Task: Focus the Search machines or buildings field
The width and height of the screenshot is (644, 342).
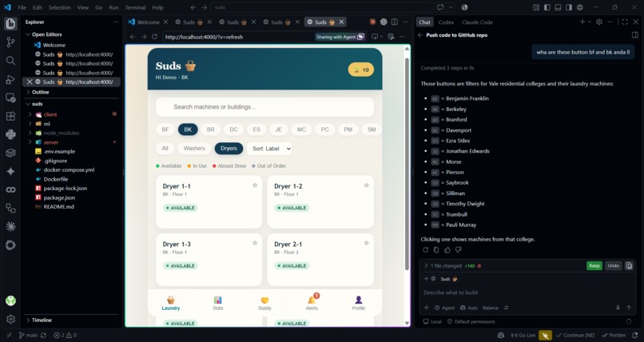Action: [x=265, y=107]
